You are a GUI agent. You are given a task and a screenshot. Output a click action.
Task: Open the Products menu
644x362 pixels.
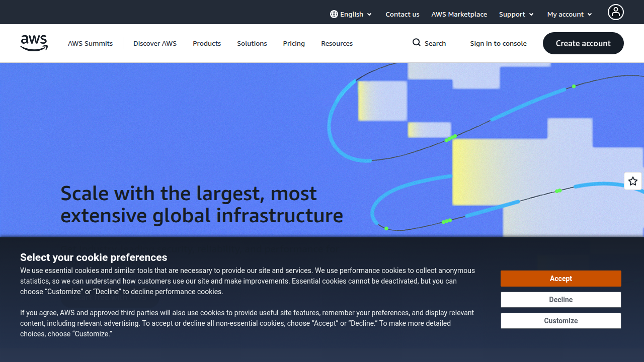(207, 43)
